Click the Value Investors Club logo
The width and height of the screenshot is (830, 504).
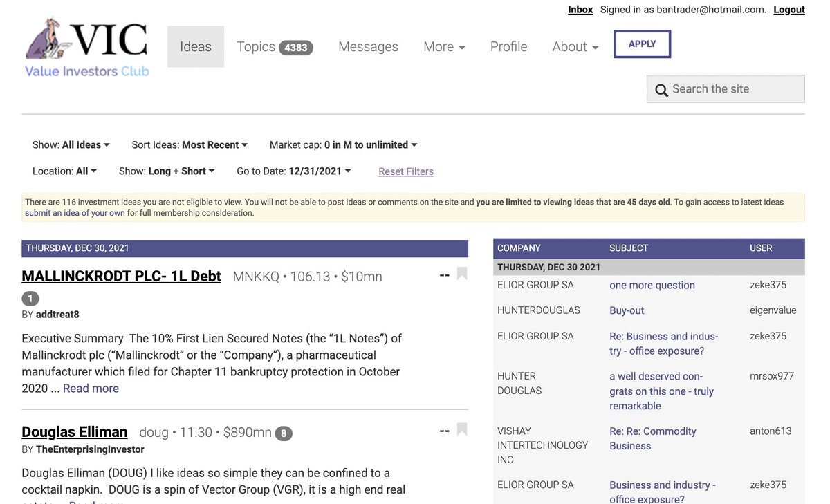point(87,48)
